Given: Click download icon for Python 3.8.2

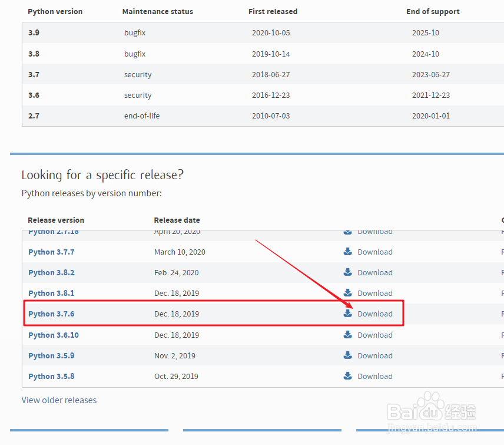Looking at the screenshot, I should 347,272.
